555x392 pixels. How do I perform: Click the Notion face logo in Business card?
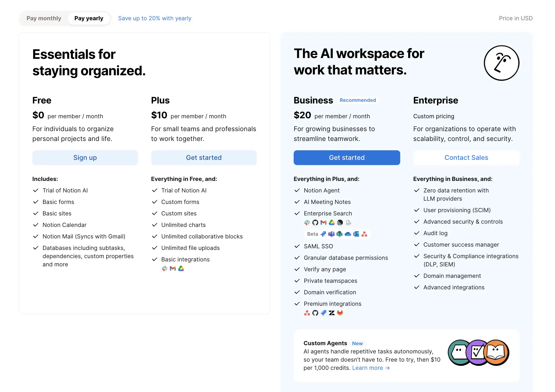tap(502, 63)
